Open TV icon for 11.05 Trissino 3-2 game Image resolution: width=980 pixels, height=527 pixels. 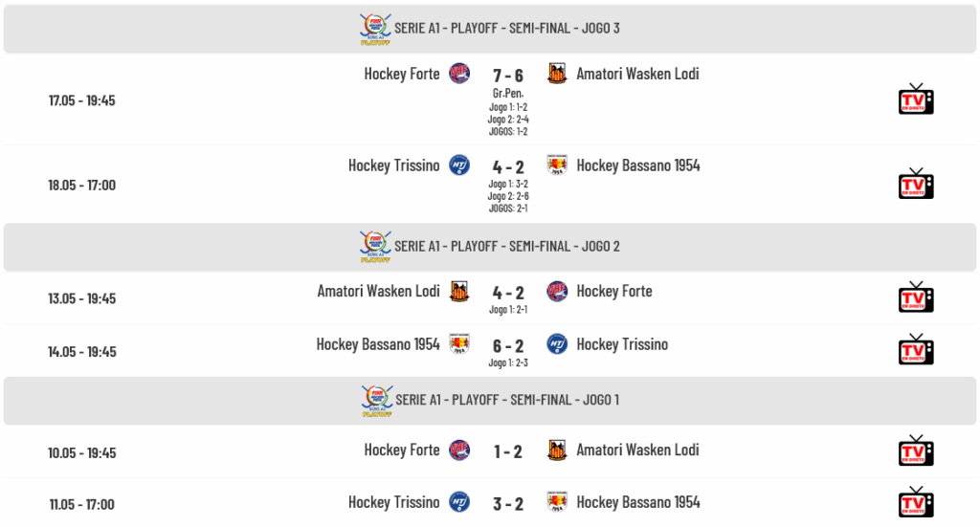pos(916,502)
